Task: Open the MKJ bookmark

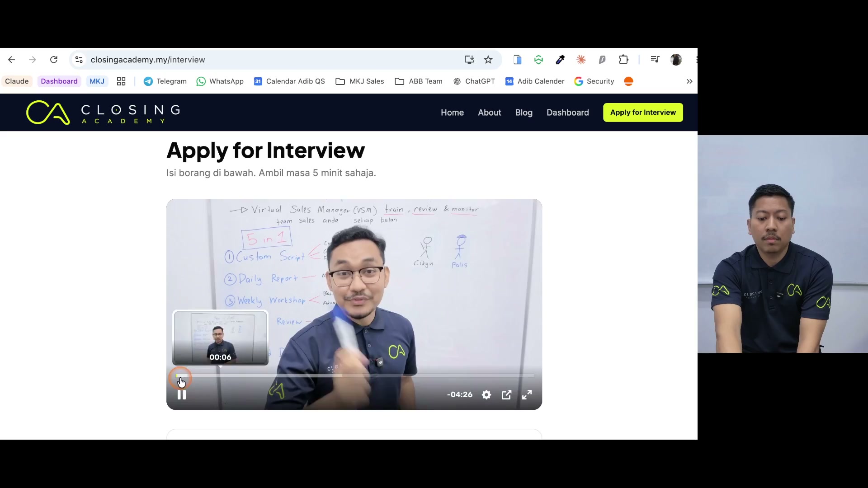Action: click(x=97, y=81)
